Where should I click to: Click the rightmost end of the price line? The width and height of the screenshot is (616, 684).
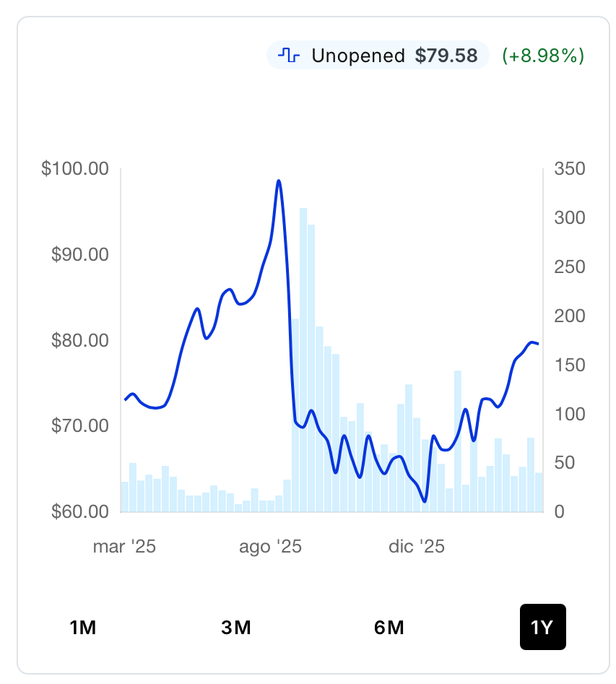click(538, 344)
